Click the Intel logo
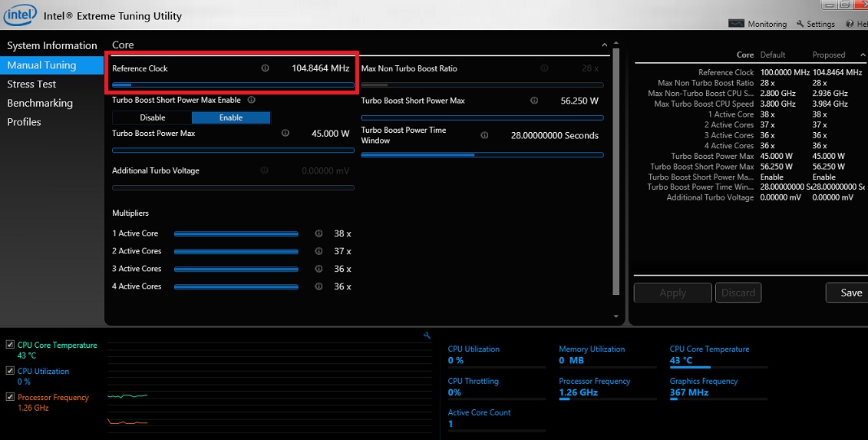Image resolution: width=868 pixels, height=440 pixels. tap(20, 15)
